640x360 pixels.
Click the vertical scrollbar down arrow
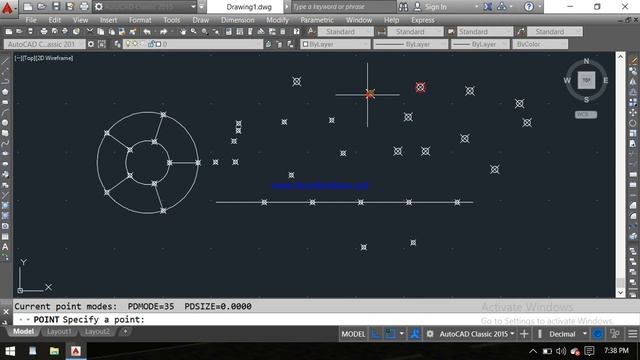tap(620, 292)
